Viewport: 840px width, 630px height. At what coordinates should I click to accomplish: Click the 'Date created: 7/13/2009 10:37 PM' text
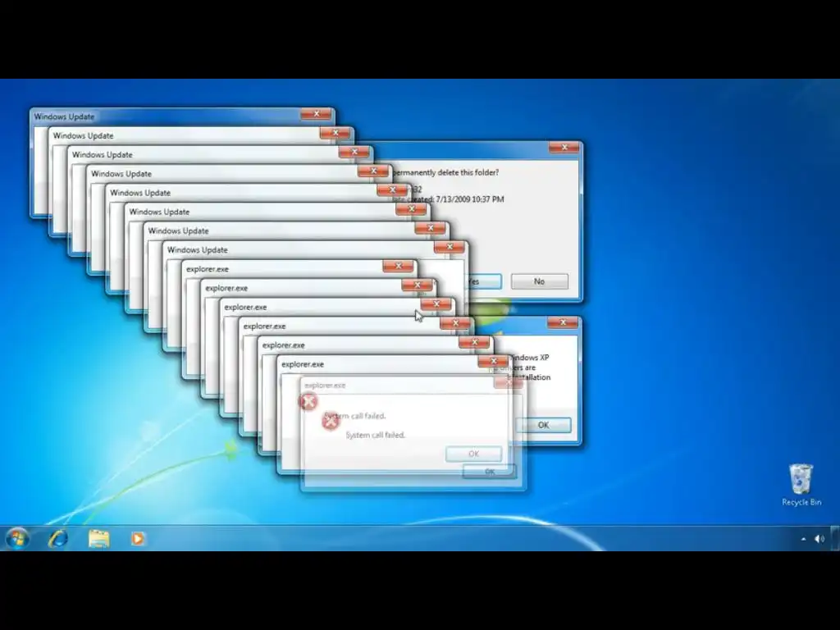[x=449, y=199]
